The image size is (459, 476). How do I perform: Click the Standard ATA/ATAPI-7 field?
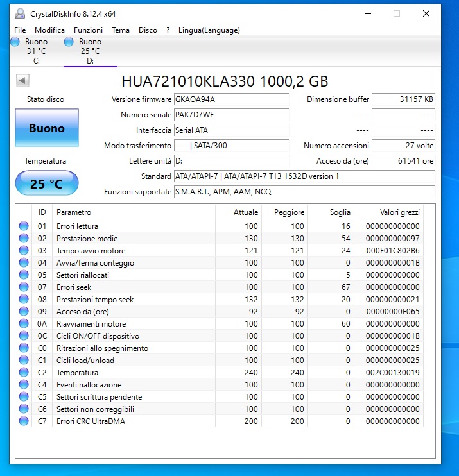tap(305, 176)
